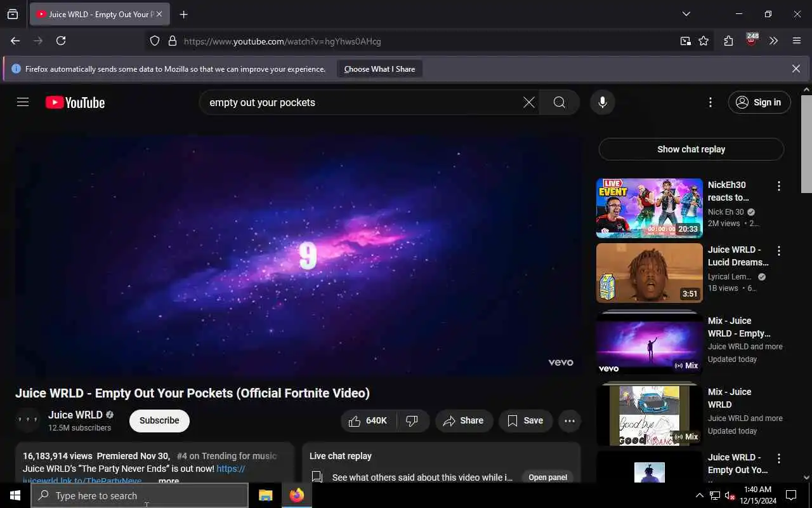Dislike the video with thumbs-down

tap(413, 420)
